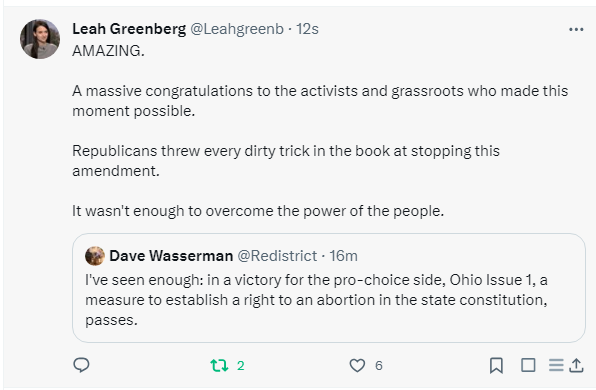Click Dave Wasserman's small avatar

[x=95, y=256]
